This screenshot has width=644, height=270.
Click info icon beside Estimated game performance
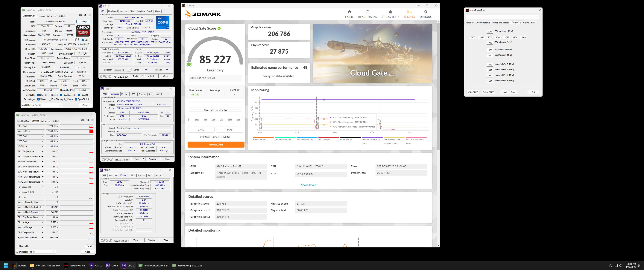(305, 68)
